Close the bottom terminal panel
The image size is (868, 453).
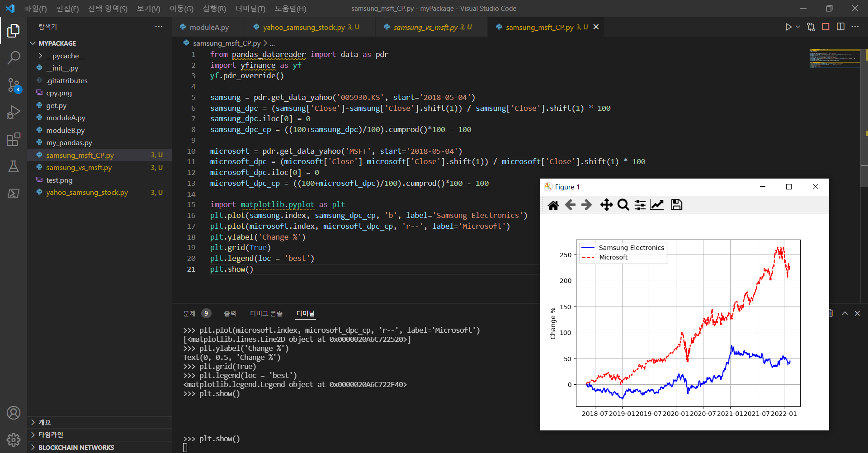[x=857, y=313]
